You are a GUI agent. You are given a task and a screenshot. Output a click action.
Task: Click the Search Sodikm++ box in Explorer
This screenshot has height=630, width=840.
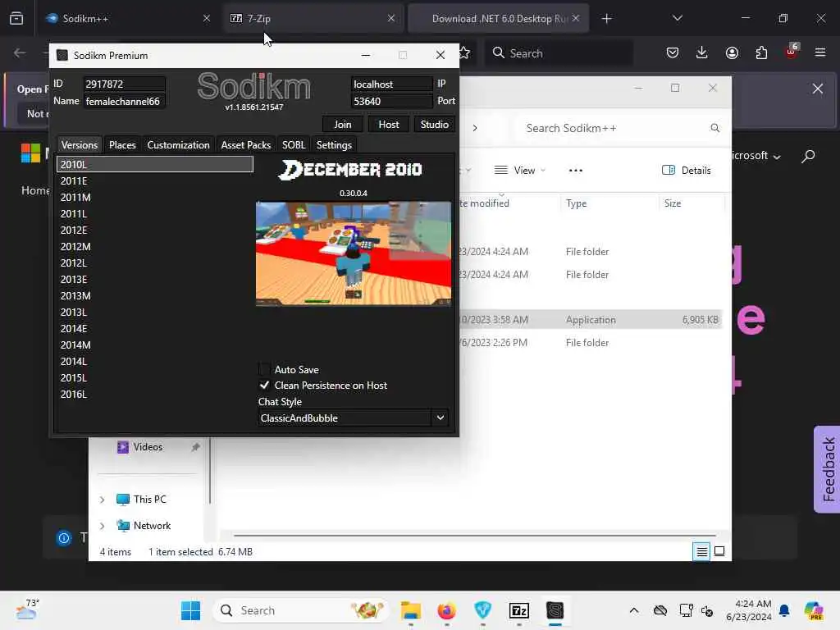pos(622,128)
